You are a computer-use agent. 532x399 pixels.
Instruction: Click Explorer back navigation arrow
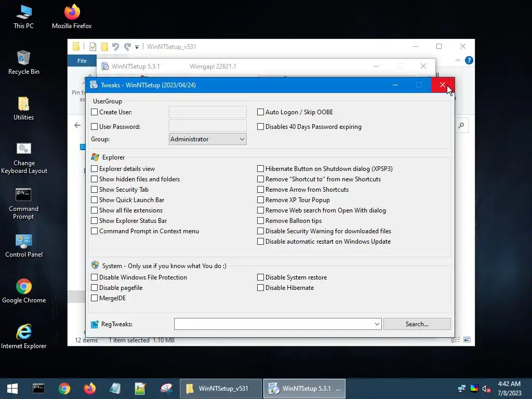(77, 125)
